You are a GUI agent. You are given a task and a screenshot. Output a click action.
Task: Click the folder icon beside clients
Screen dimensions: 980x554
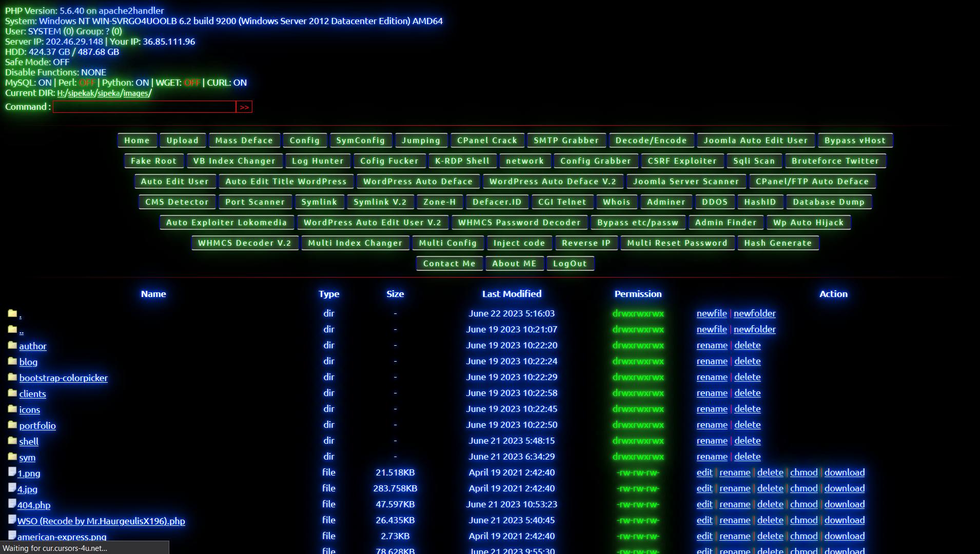[13, 392]
